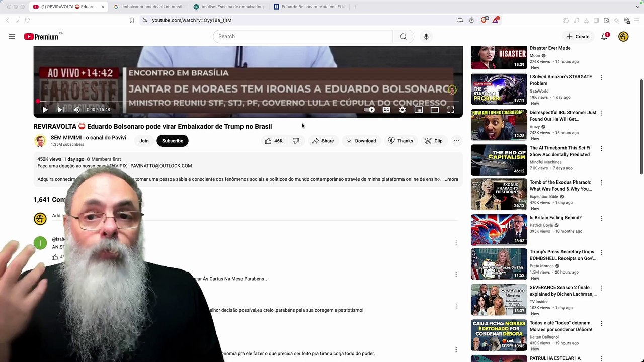
Task: Go back in browser history
Action: tap(7, 20)
